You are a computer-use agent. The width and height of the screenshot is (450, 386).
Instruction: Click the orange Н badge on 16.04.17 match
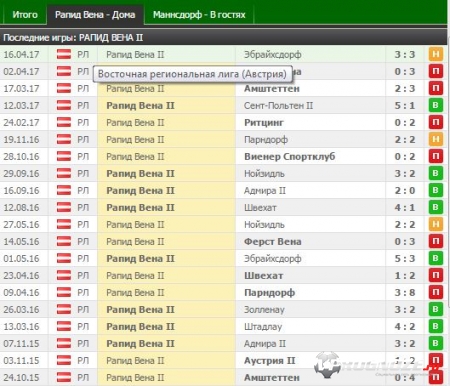point(436,54)
